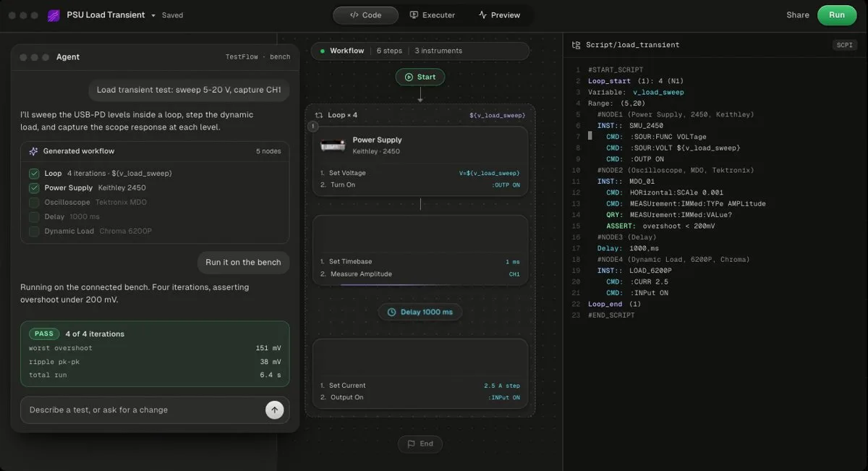Click the 'Set Timebase' step row

click(420, 262)
